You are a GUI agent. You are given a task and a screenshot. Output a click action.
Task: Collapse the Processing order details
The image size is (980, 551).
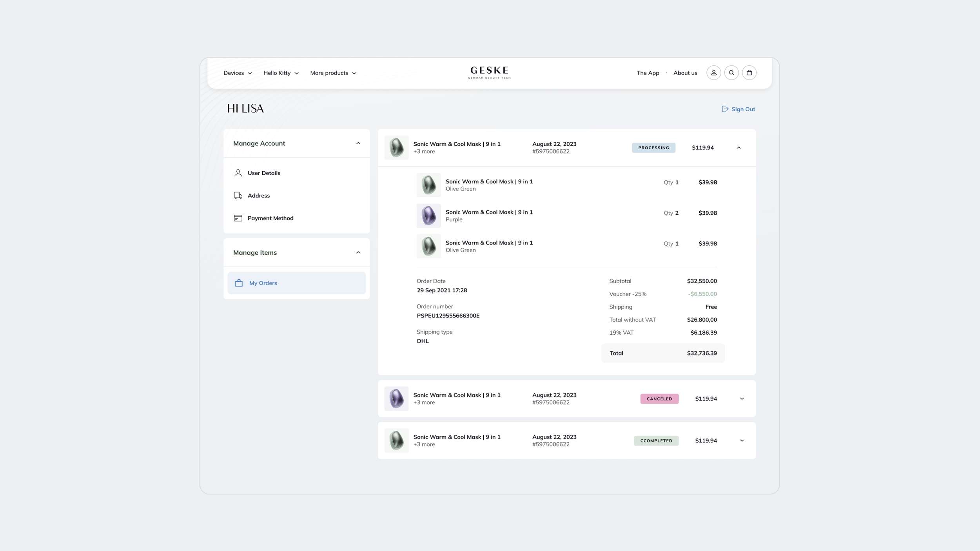(x=739, y=148)
